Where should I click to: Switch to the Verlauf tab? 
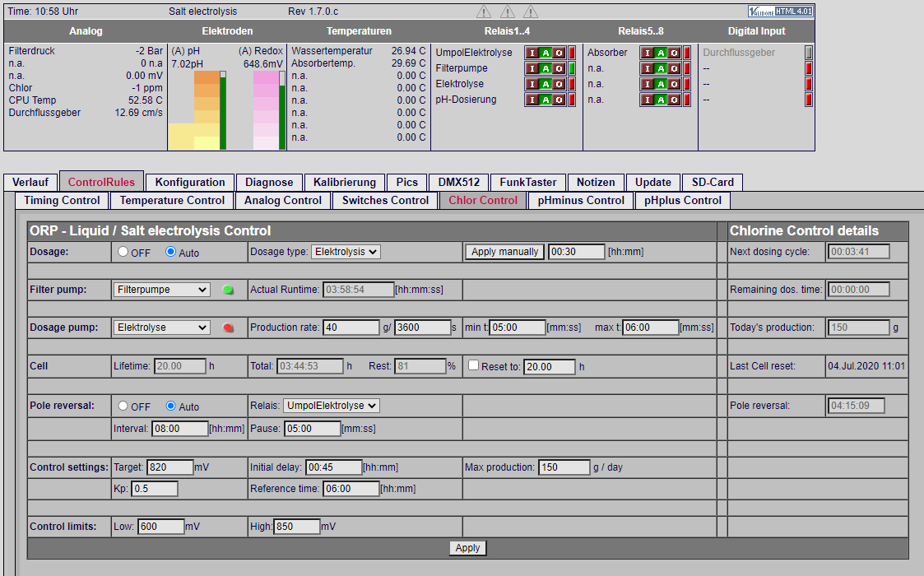(x=30, y=182)
